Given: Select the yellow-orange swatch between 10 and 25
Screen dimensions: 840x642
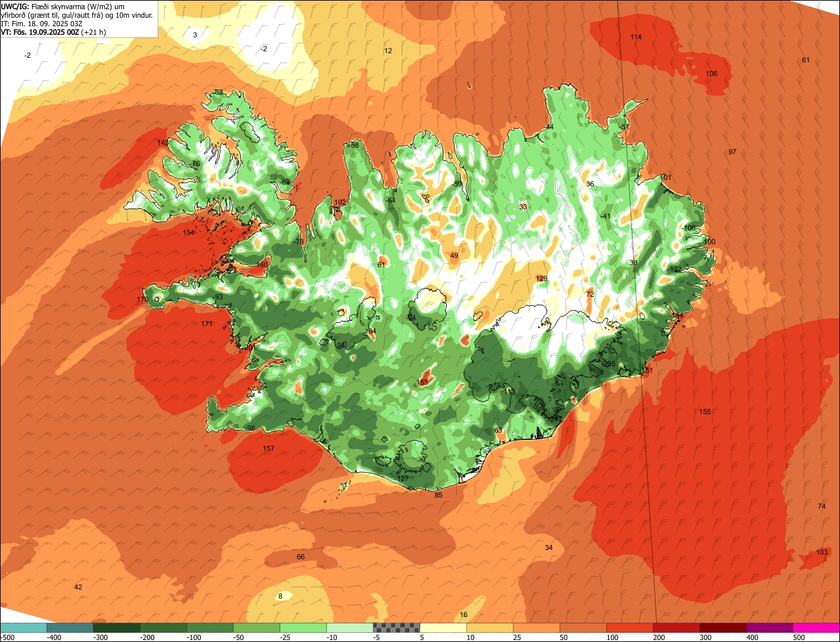Looking at the screenshot, I should pos(490,628).
